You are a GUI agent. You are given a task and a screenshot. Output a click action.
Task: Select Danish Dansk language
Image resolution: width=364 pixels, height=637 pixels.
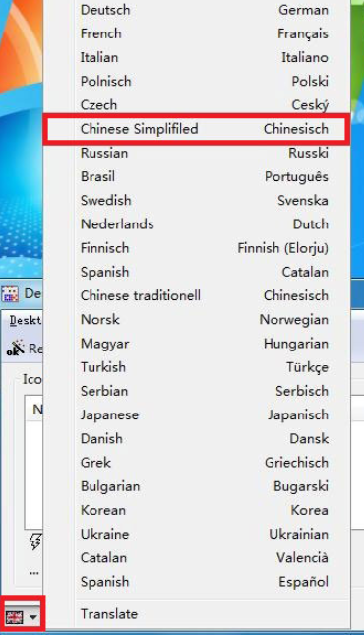197,439
